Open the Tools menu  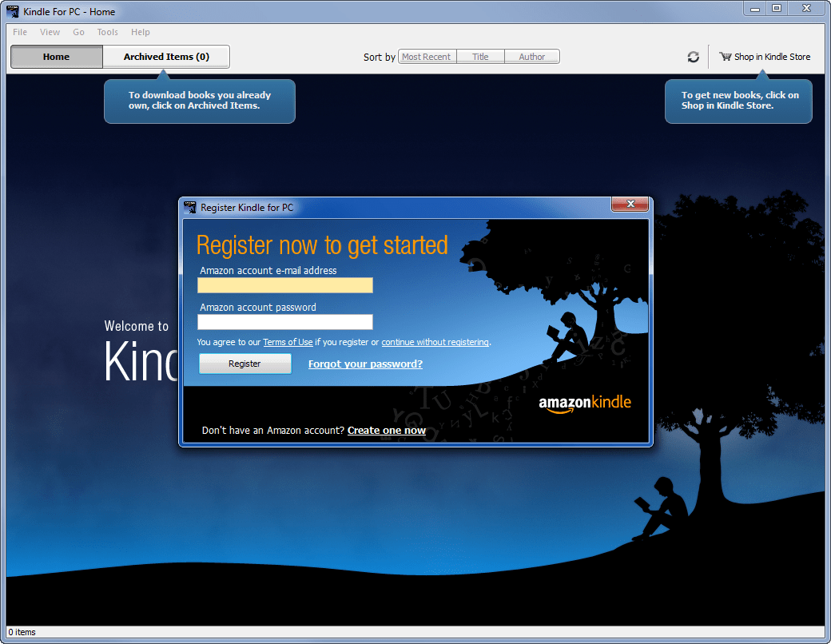pyautogui.click(x=107, y=32)
